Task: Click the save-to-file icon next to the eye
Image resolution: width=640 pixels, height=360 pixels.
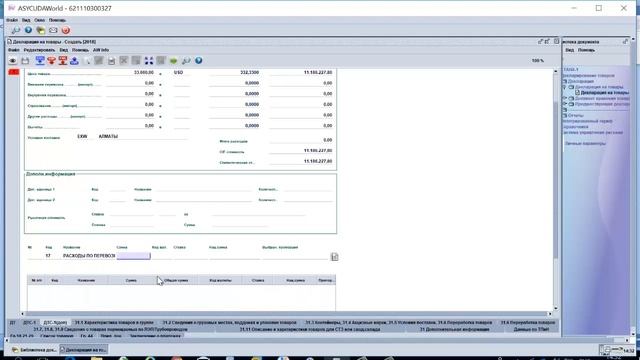Action: tap(25, 61)
